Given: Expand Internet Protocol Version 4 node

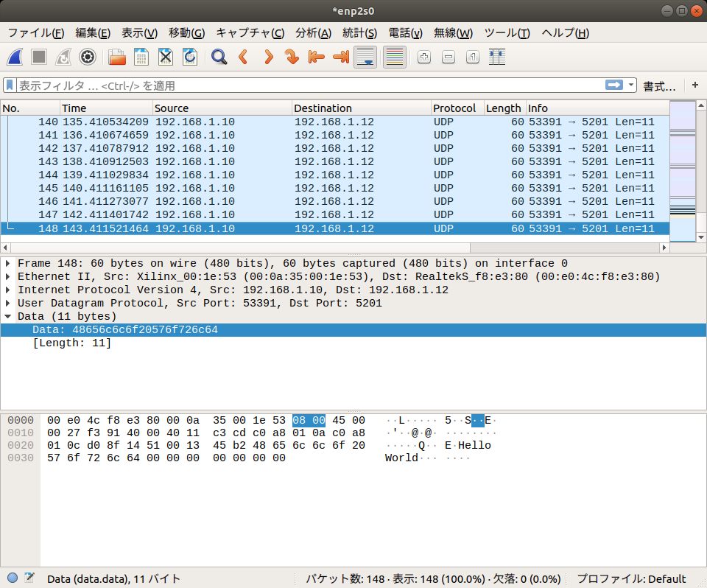Looking at the screenshot, I should (x=7, y=290).
